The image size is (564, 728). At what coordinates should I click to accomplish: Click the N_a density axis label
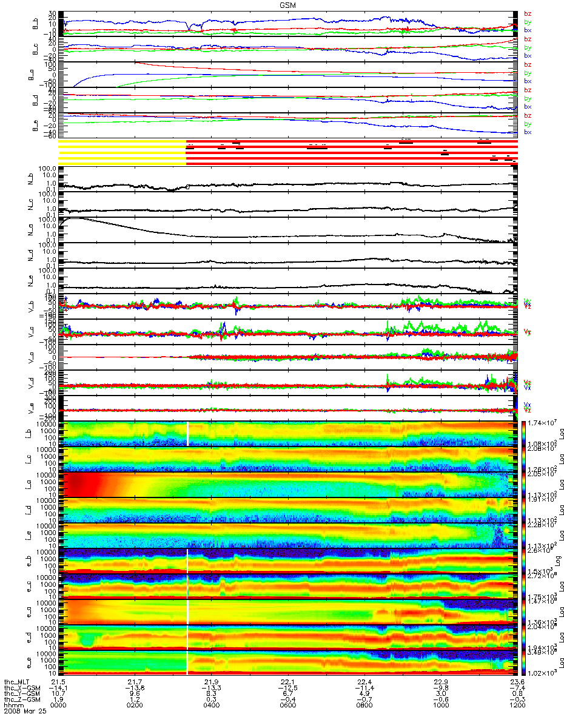click(30, 230)
